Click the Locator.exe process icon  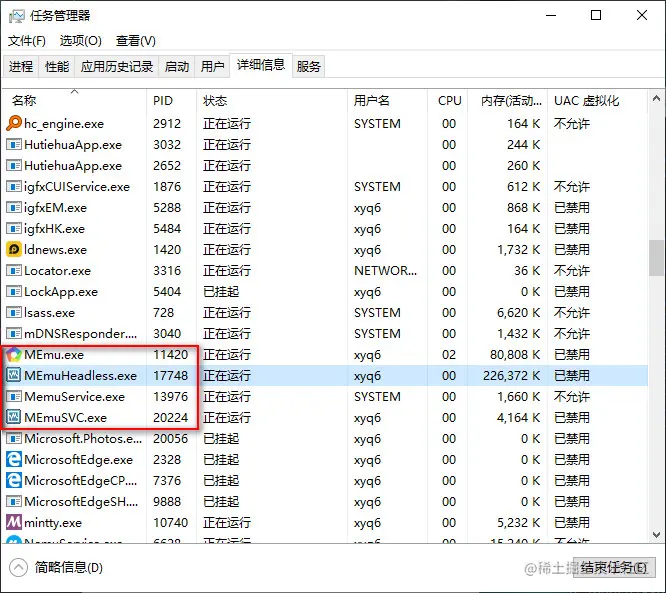pyautogui.click(x=14, y=271)
